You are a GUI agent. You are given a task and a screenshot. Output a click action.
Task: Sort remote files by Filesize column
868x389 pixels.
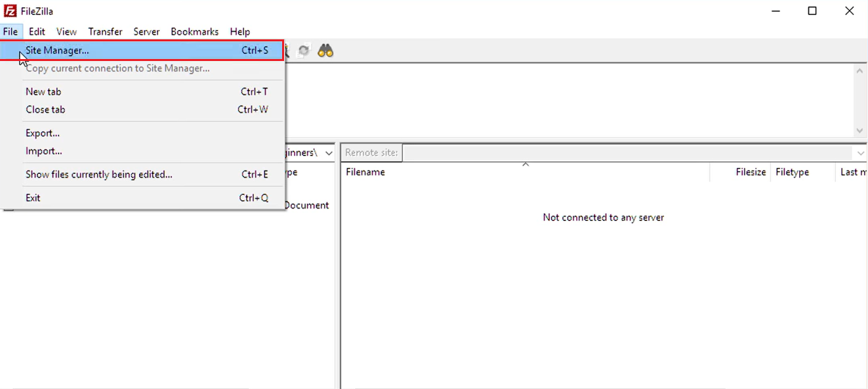[x=750, y=172]
